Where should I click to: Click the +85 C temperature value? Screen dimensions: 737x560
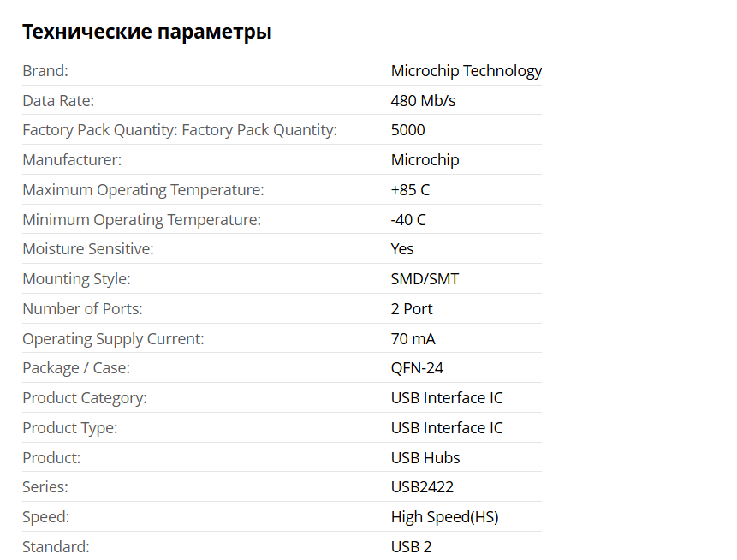(x=410, y=190)
